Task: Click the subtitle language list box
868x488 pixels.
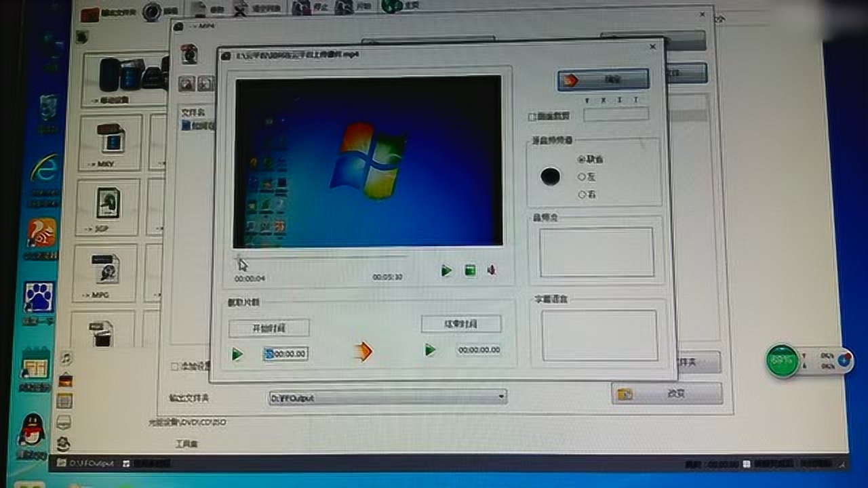Action: (x=599, y=335)
